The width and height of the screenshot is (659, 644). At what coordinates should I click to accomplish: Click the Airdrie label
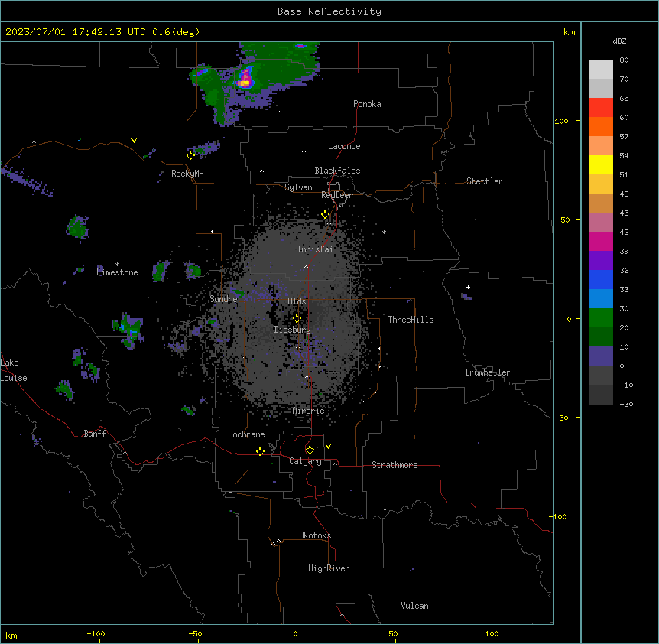[309, 411]
